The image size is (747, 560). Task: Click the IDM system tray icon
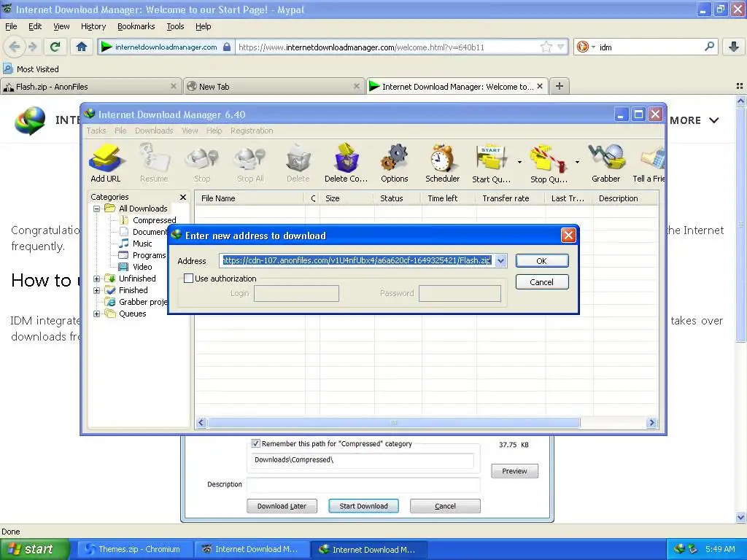679,549
